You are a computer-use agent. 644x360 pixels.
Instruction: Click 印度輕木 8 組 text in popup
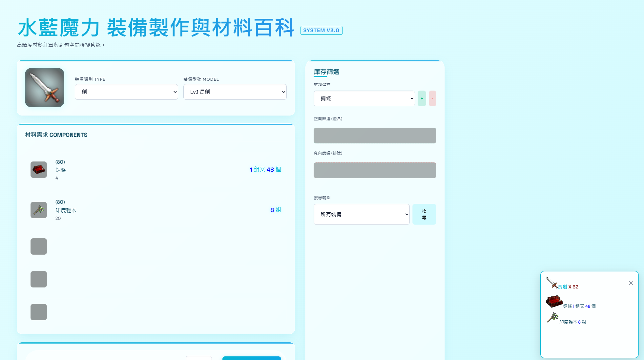[x=572, y=322]
